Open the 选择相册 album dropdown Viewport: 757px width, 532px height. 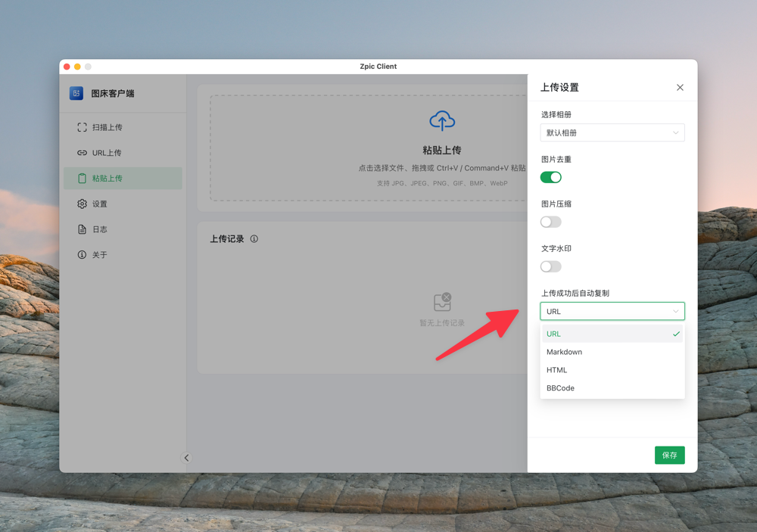coord(612,132)
